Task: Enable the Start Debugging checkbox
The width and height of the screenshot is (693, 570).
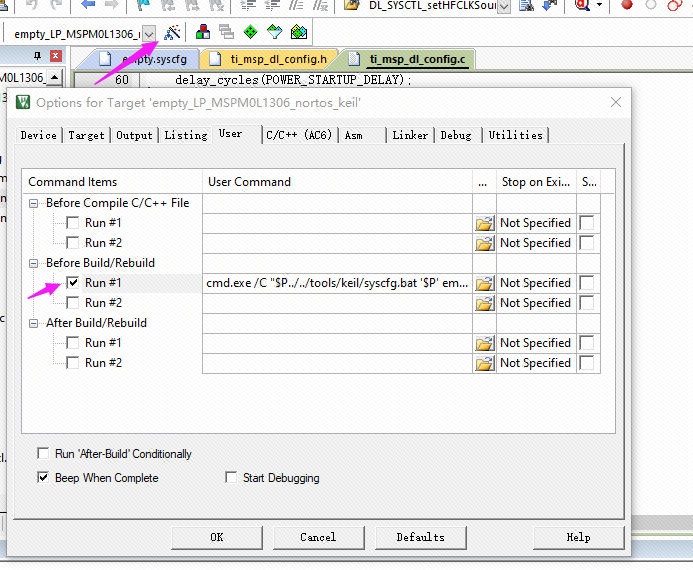Action: pos(231,478)
